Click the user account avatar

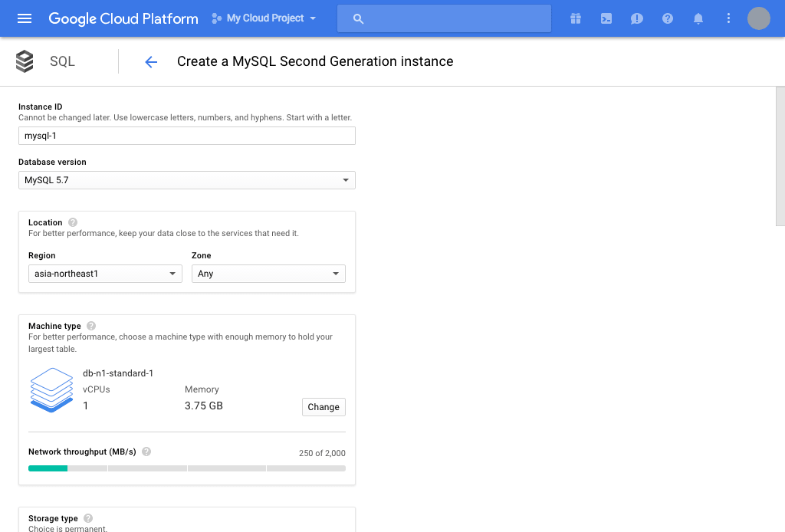click(758, 18)
